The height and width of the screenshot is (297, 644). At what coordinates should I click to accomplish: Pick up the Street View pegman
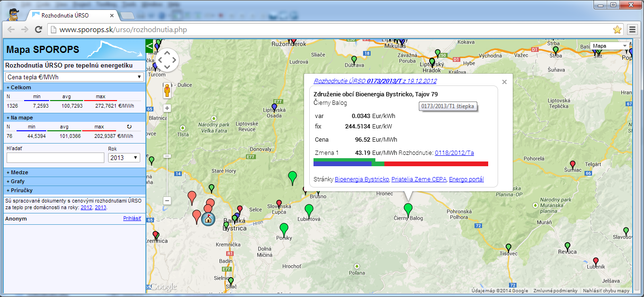click(167, 90)
